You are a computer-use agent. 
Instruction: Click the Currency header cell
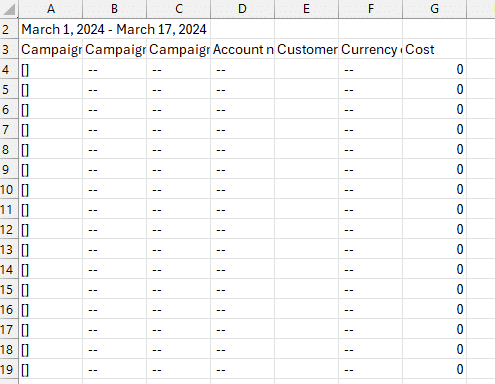tap(370, 49)
